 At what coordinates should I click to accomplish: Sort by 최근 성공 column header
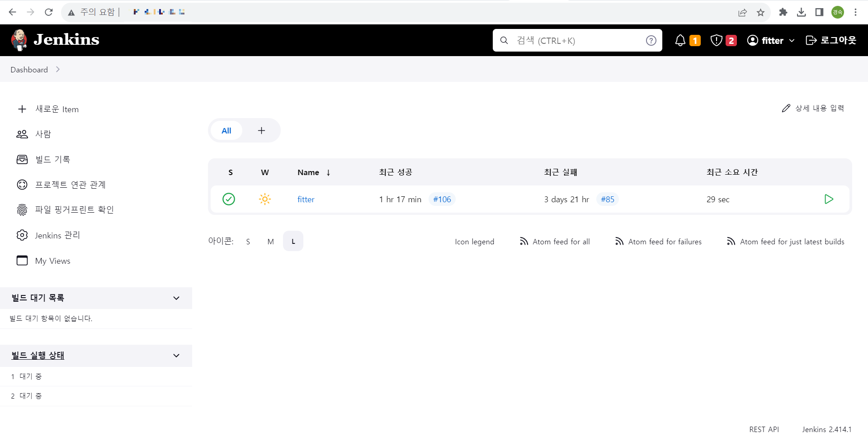pyautogui.click(x=396, y=172)
